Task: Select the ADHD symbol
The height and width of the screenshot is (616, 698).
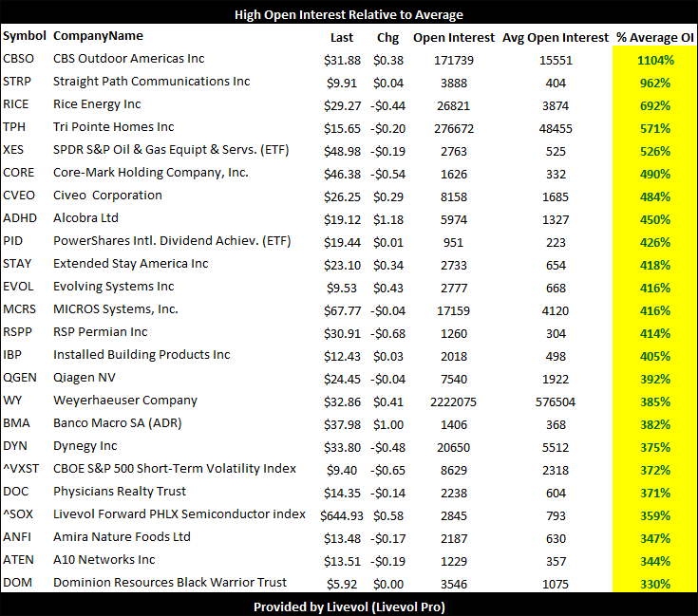Action: [20, 218]
